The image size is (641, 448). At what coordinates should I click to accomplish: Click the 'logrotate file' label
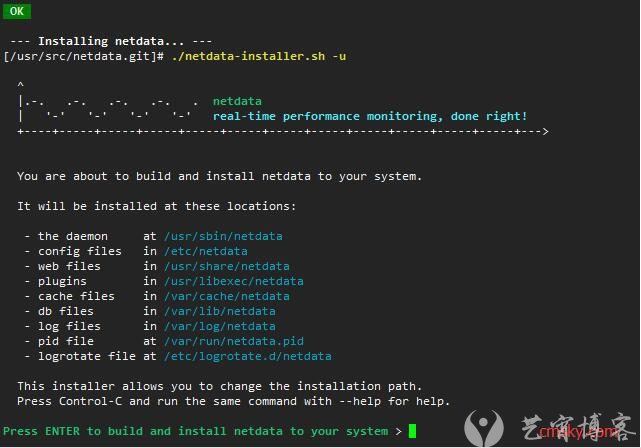coord(87,356)
